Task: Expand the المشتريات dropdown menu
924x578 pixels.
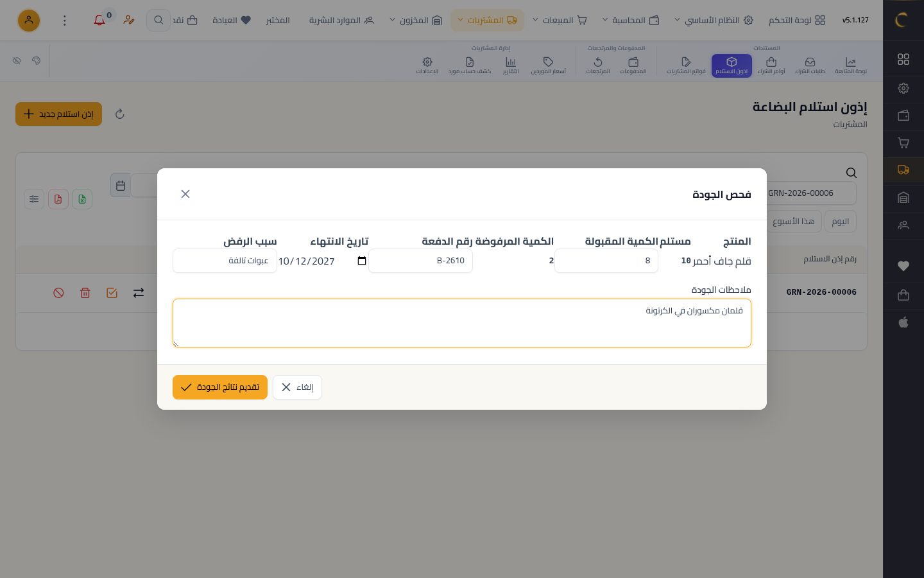Action: pyautogui.click(x=487, y=21)
